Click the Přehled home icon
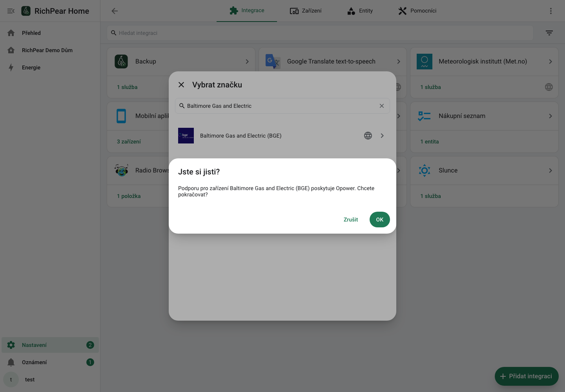 (x=11, y=33)
